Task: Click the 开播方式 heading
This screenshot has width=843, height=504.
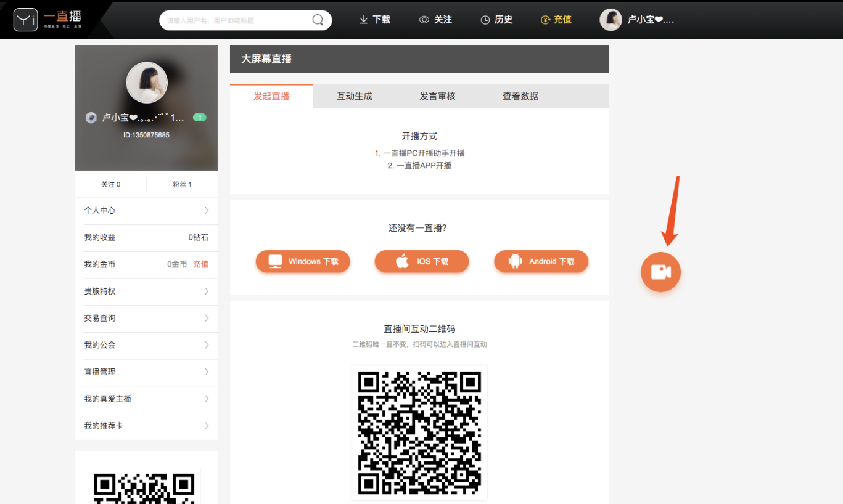Action: [x=419, y=136]
